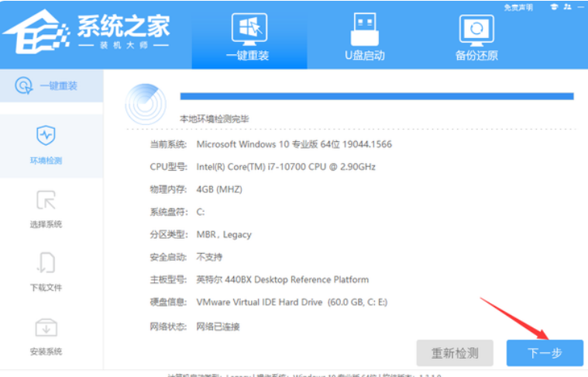Screen dimensions: 588x377
Task: Click the environment detection progress bar
Action: coord(377,96)
